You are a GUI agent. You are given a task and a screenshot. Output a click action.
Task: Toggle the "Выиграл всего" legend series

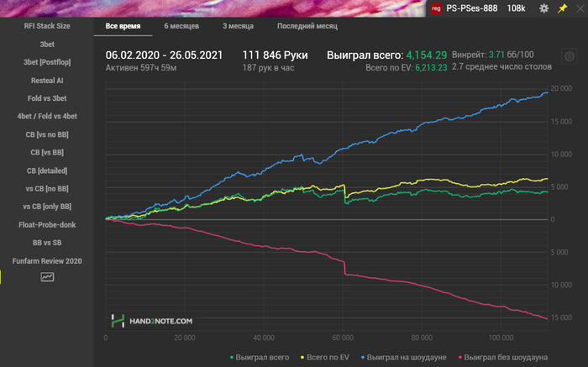tap(260, 358)
